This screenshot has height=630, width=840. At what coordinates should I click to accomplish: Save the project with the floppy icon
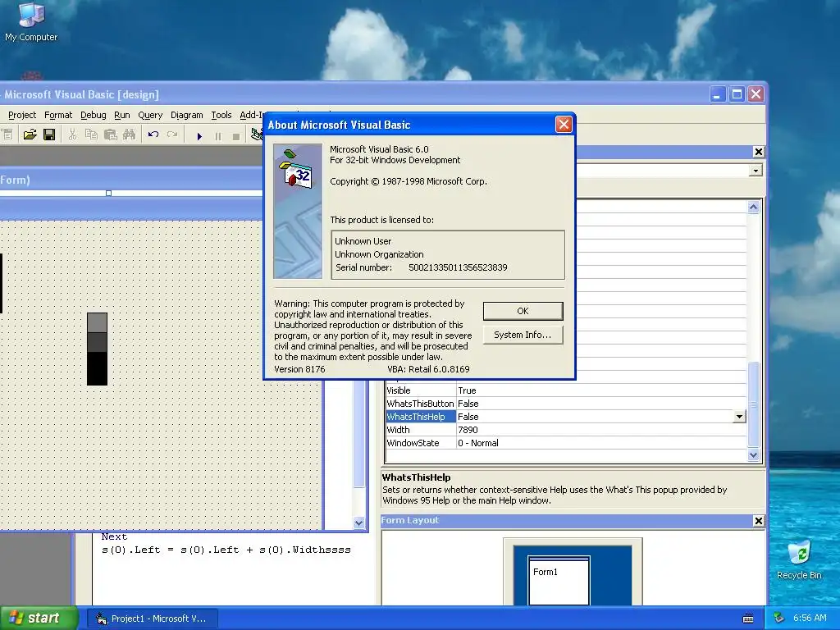click(49, 135)
